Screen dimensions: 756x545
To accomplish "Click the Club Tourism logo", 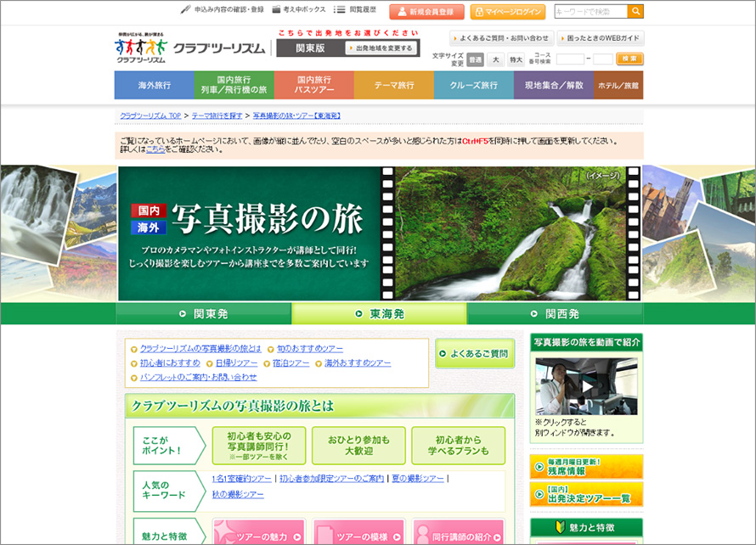I will [x=190, y=48].
